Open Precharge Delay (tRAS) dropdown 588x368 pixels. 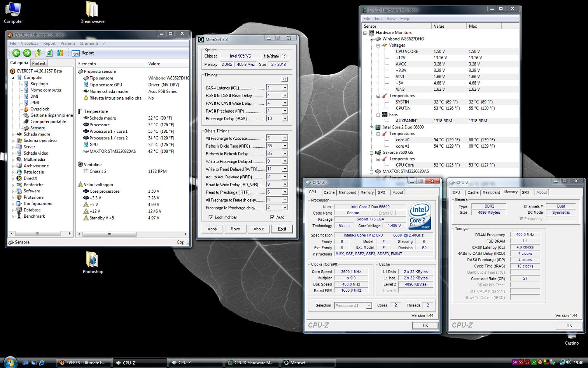pyautogui.click(x=285, y=118)
